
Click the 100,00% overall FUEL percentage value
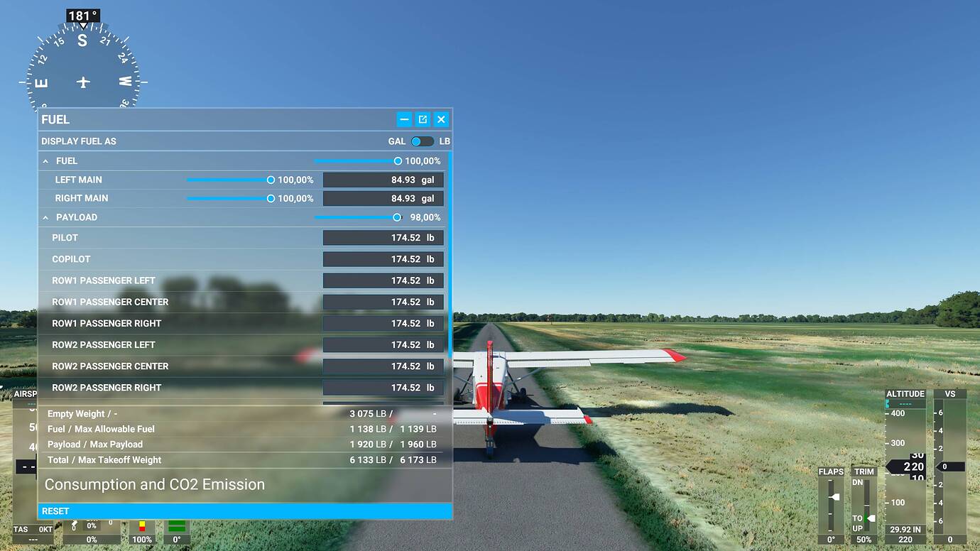pos(423,161)
